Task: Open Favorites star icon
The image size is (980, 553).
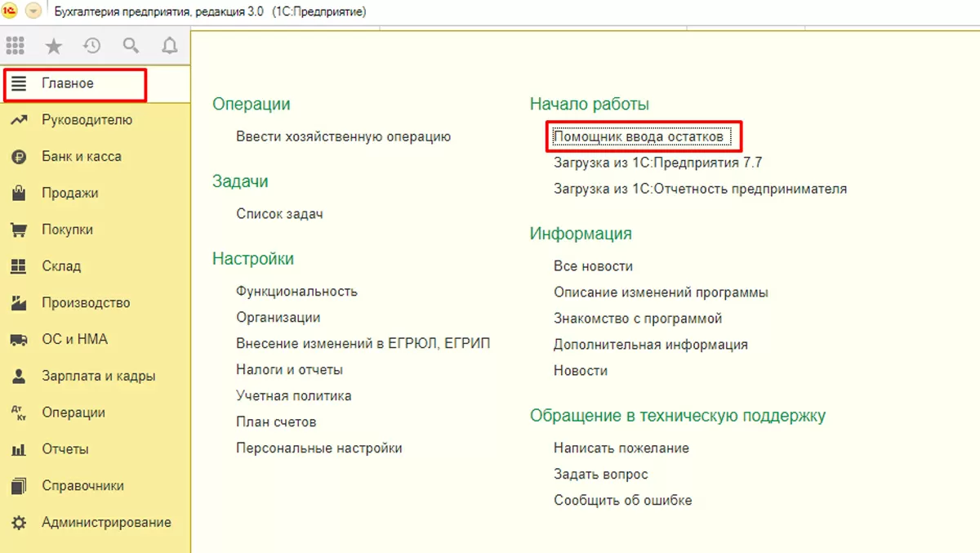Action: point(53,47)
